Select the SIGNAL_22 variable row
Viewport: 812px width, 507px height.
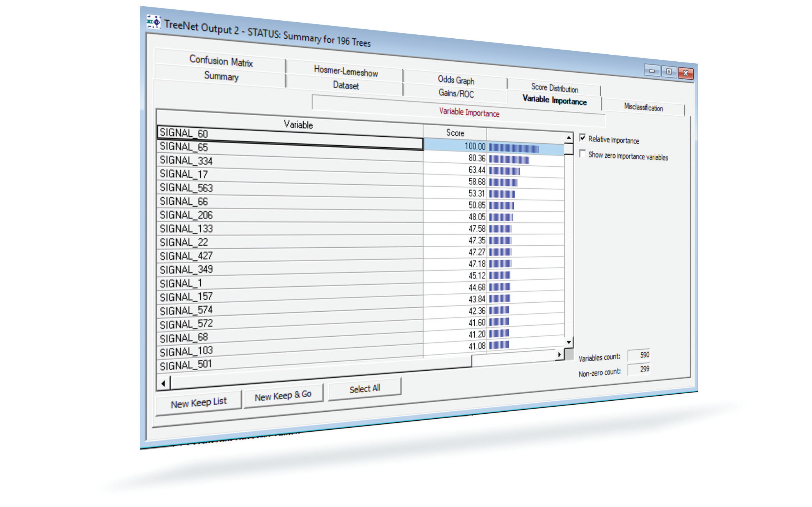point(290,242)
